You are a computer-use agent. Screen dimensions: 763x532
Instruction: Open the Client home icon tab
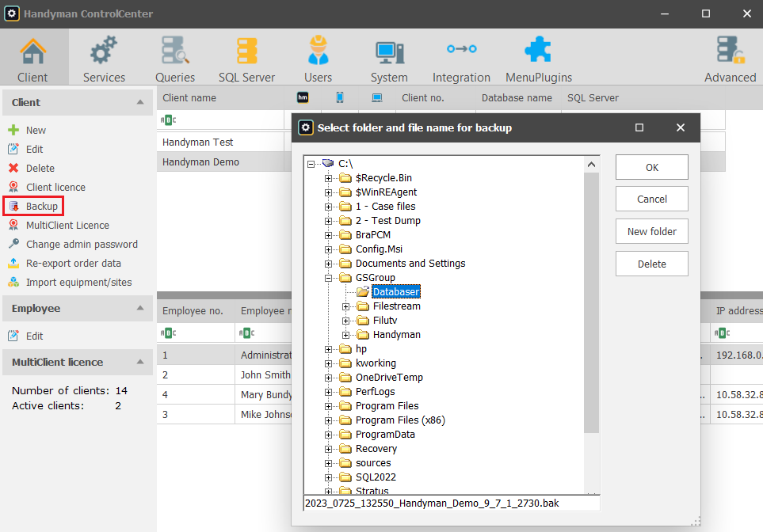click(x=32, y=51)
